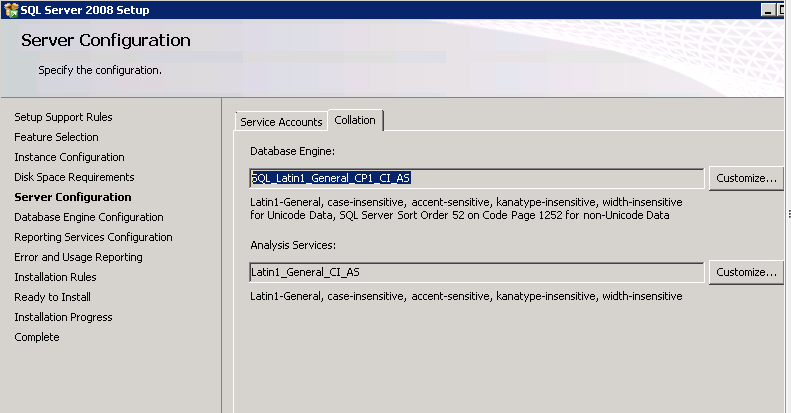
Task: Select Reporting Services Configuration step
Action: coord(93,237)
